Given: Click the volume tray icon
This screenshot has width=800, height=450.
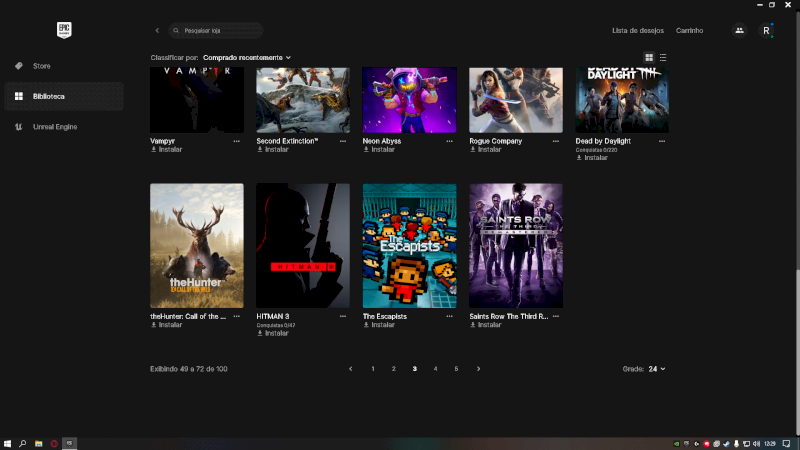Looking at the screenshot, I should (756, 444).
